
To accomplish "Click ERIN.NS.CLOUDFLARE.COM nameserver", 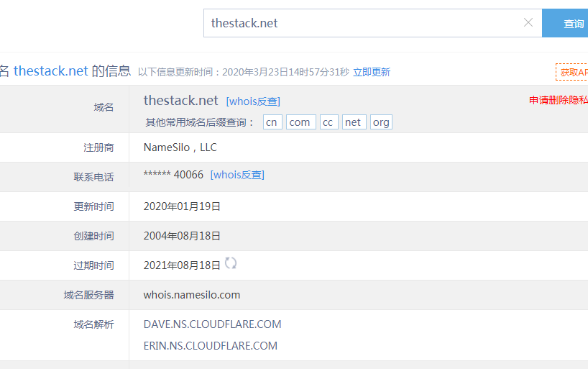I will coord(211,345).
